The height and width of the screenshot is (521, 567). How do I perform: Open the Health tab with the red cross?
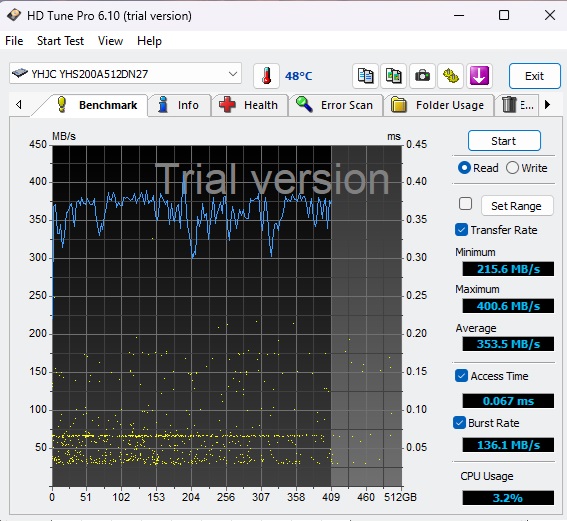tap(250, 105)
